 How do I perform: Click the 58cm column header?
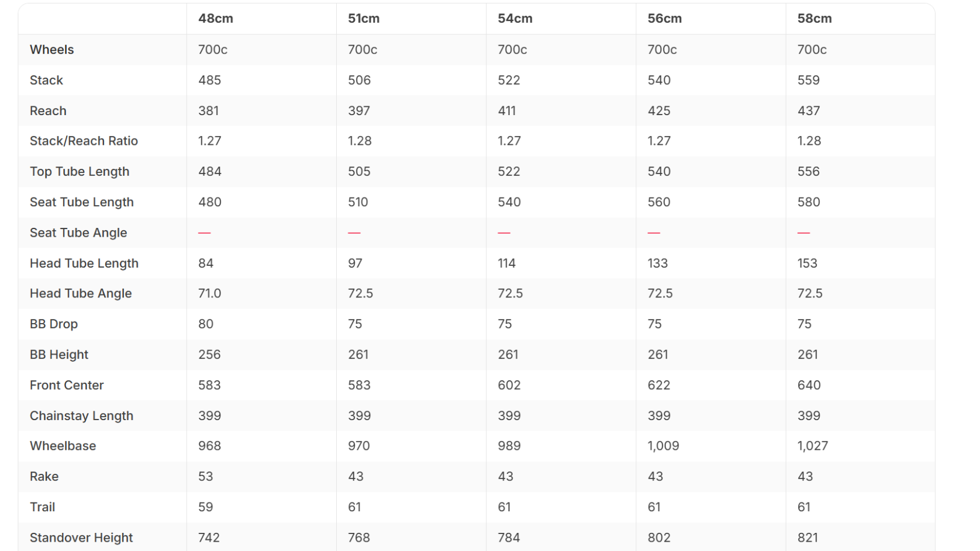point(814,19)
